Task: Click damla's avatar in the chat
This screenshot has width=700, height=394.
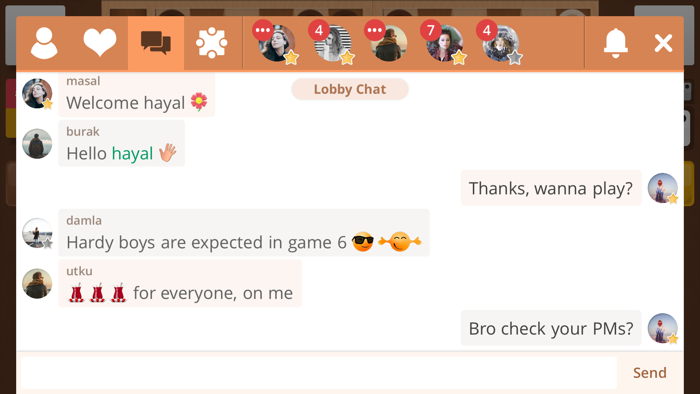Action: 37,233
